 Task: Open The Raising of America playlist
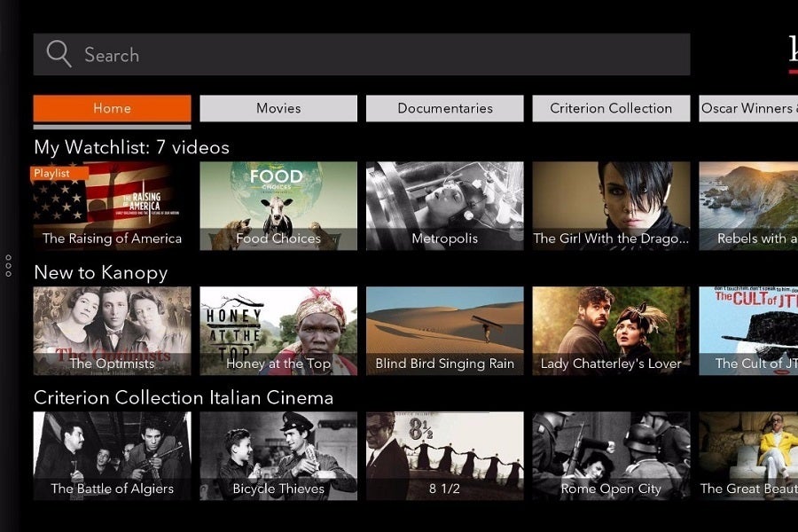[112, 206]
